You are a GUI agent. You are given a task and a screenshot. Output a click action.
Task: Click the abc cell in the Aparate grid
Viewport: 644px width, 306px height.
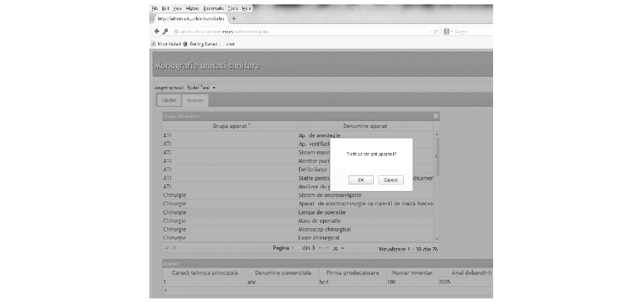[x=283, y=282]
